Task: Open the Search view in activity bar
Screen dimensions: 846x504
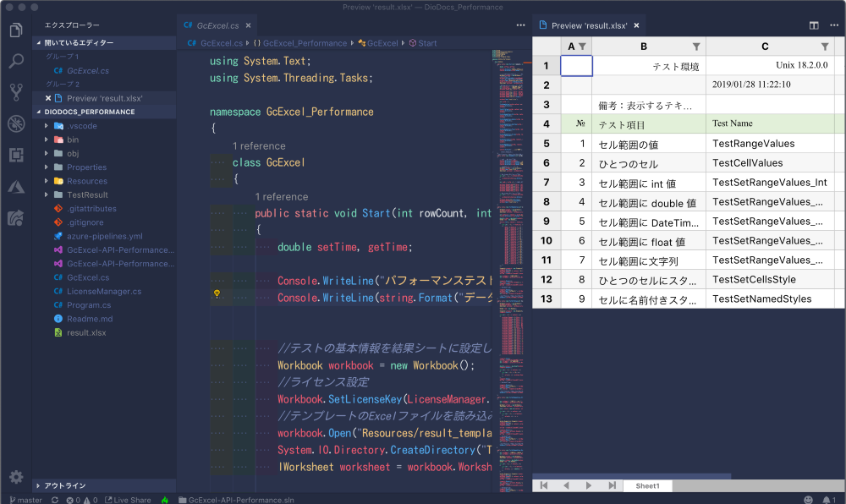Action: coord(16,61)
